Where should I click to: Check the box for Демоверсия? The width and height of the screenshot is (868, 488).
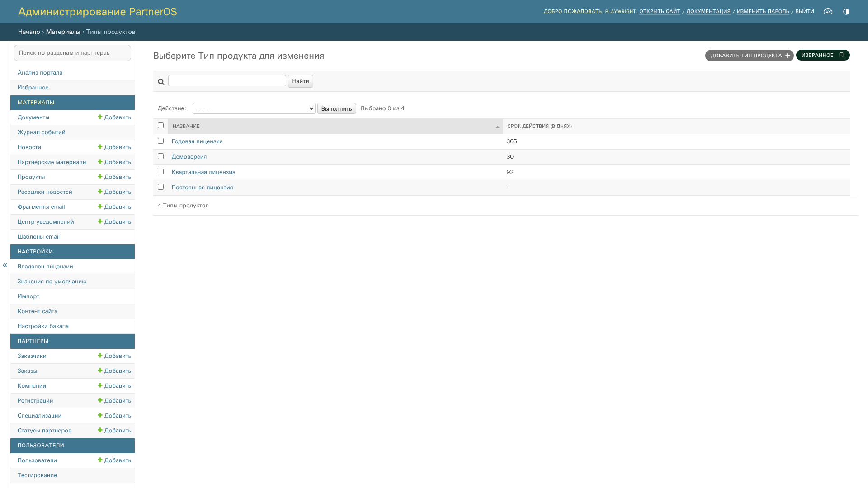click(x=160, y=156)
